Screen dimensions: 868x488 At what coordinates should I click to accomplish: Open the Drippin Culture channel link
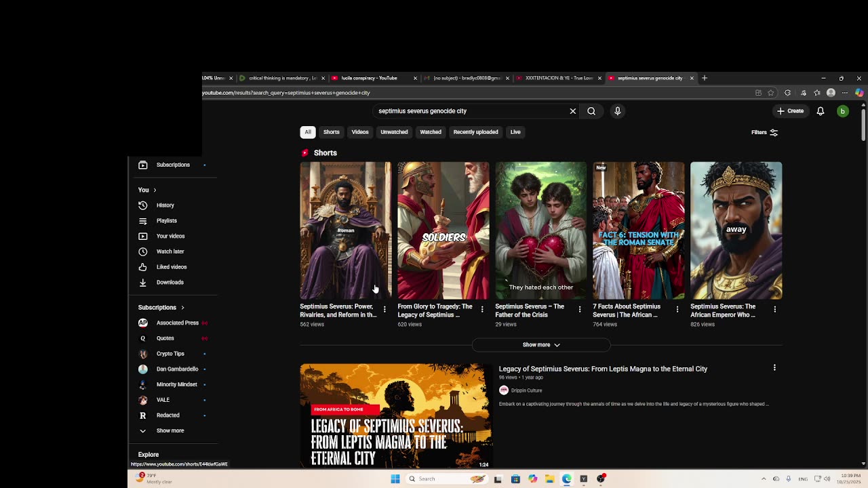pyautogui.click(x=526, y=390)
